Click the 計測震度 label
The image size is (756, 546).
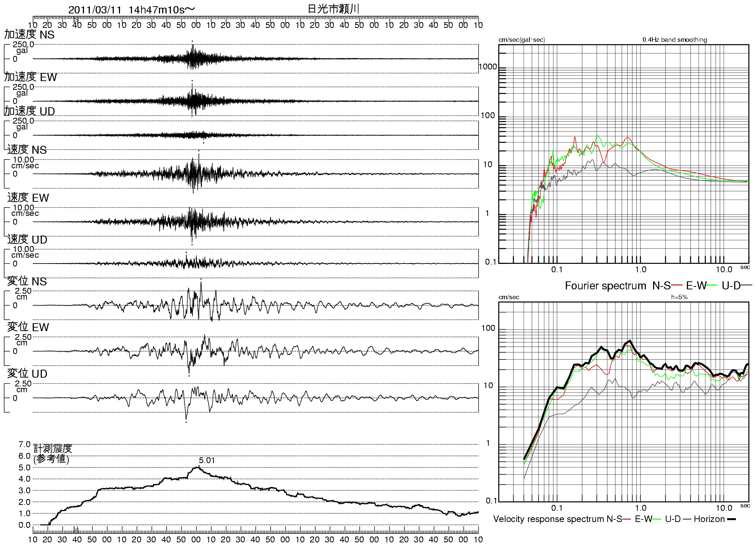coord(53,449)
